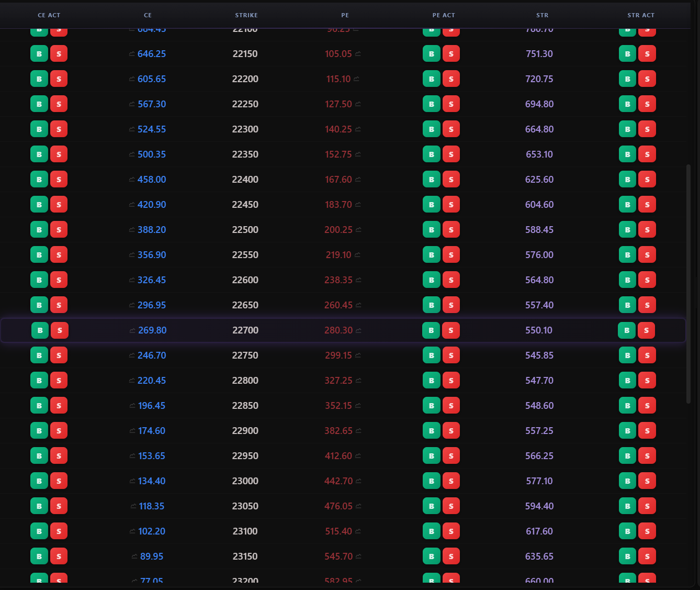Open chart icon beside PE 200.25
Screen dimensions: 700x590
tap(358, 230)
